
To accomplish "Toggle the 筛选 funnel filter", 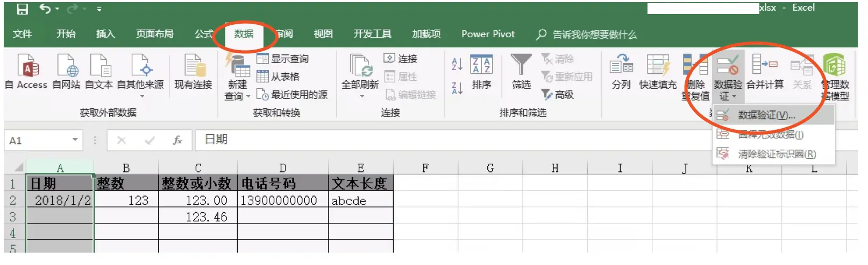I will click(521, 72).
